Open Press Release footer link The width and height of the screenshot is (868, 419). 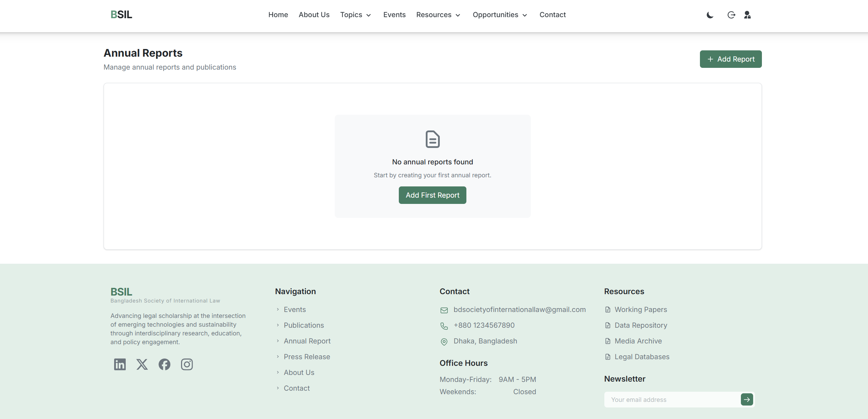pos(307,357)
